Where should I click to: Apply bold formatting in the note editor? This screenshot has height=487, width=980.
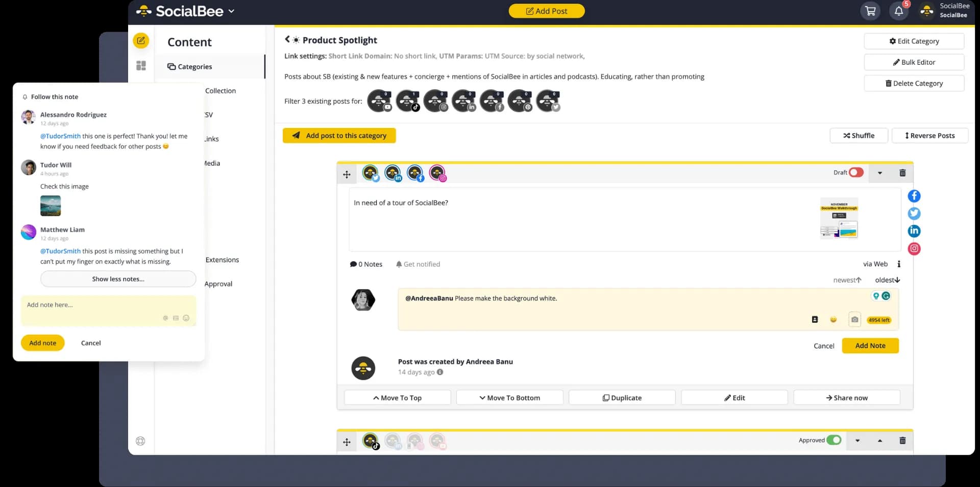pos(815,319)
